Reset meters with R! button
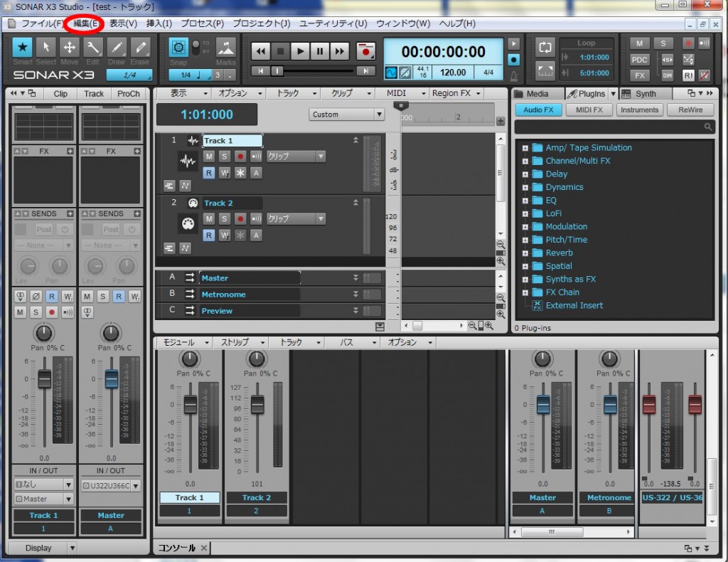The image size is (728, 562). click(688, 75)
